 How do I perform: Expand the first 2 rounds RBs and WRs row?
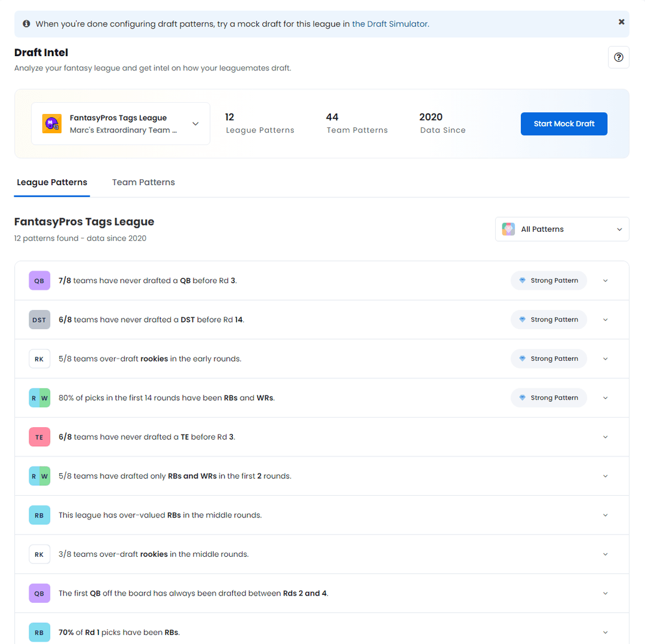click(605, 476)
